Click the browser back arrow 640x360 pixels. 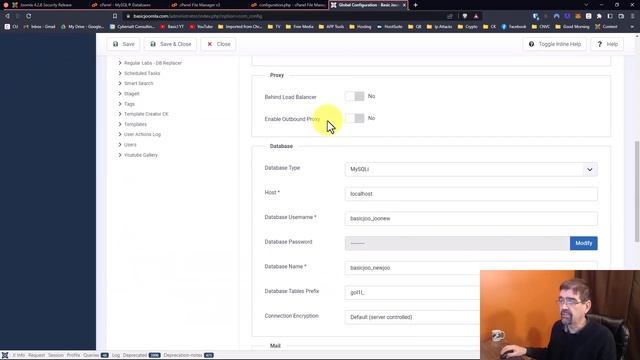pos(7,16)
